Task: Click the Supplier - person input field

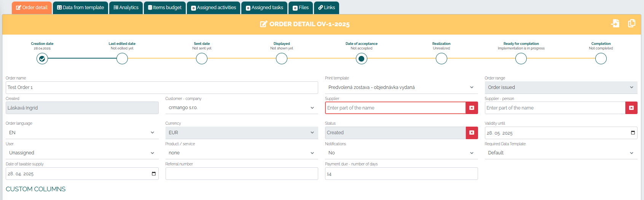Action: 555,108
